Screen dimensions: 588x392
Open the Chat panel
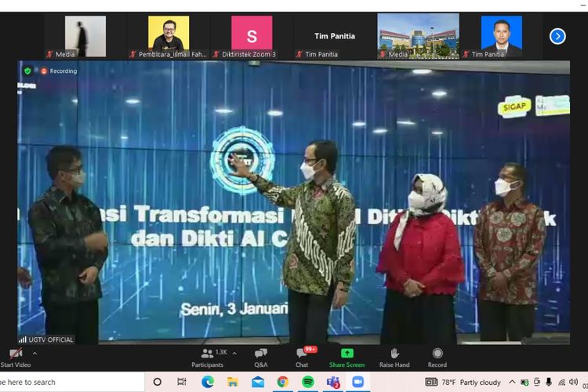pos(302,354)
